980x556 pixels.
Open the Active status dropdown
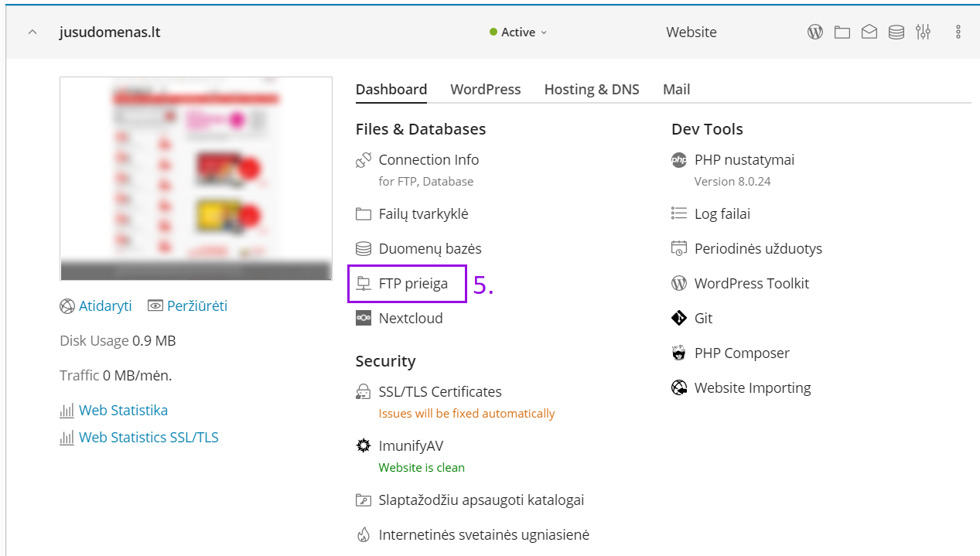click(x=519, y=32)
